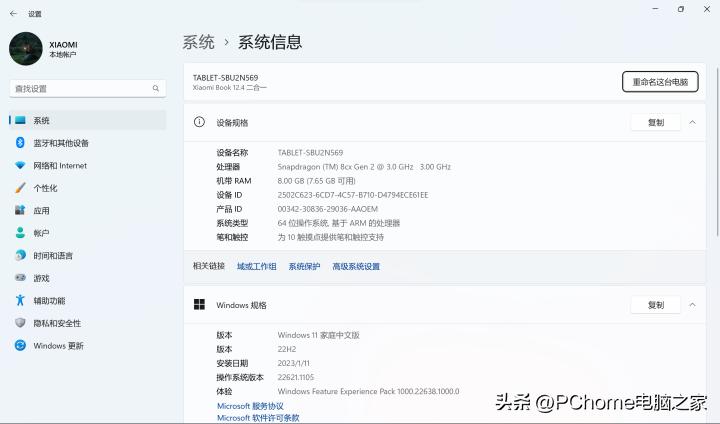Open 网络和 Internet Wi-Fi icon
720x424 pixels.
[20, 165]
